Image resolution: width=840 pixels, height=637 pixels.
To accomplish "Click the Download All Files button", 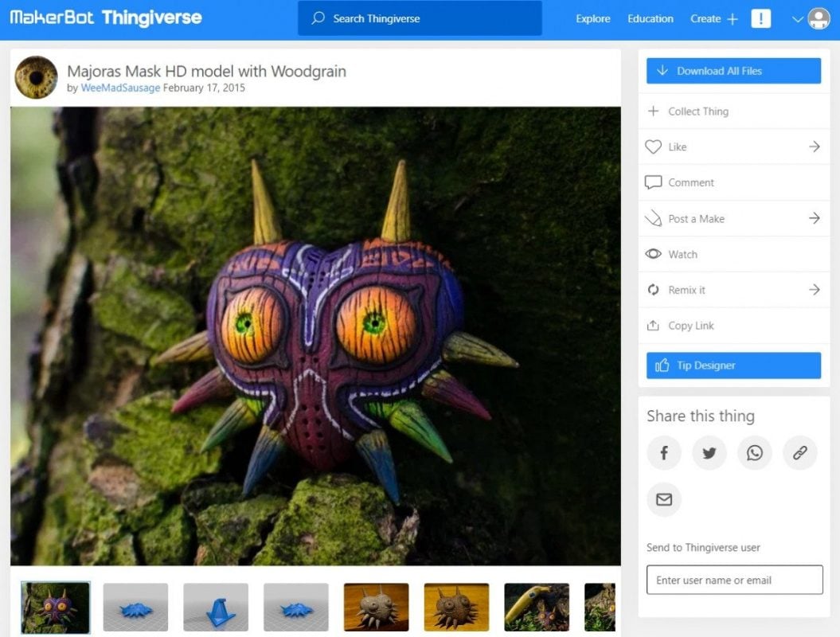I will [733, 71].
